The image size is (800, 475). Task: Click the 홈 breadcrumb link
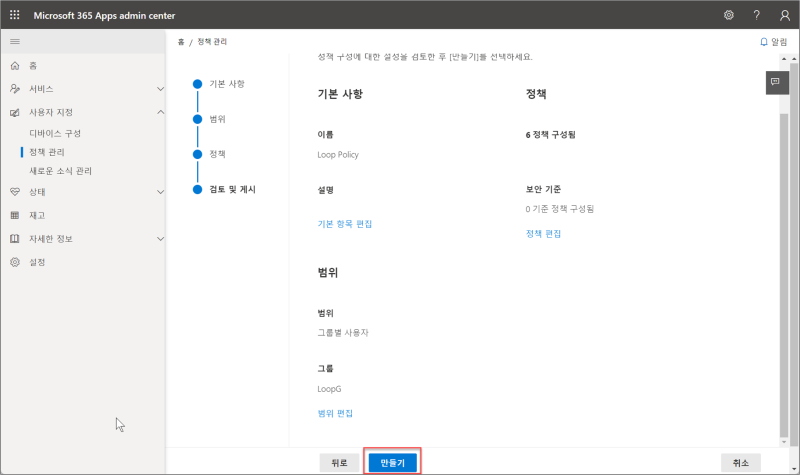click(181, 42)
